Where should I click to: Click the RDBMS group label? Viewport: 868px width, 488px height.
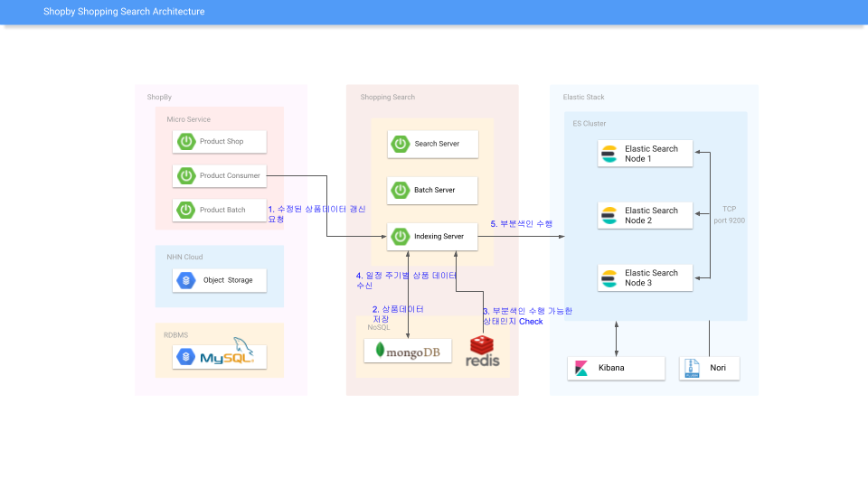(176, 335)
